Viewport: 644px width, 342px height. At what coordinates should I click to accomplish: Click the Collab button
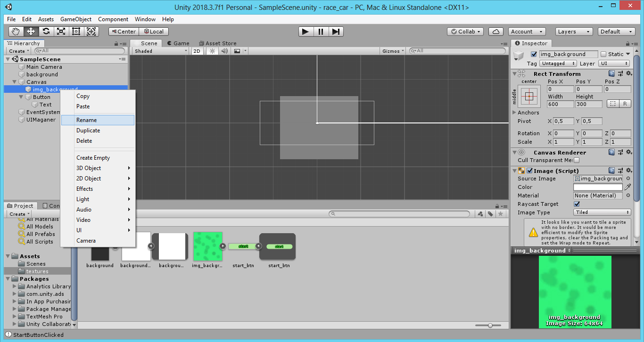coord(465,32)
